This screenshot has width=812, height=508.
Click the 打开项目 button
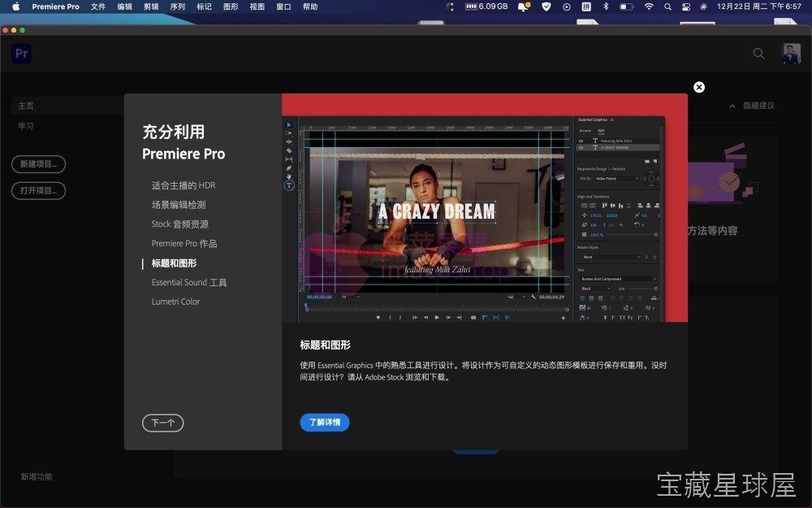(x=38, y=190)
